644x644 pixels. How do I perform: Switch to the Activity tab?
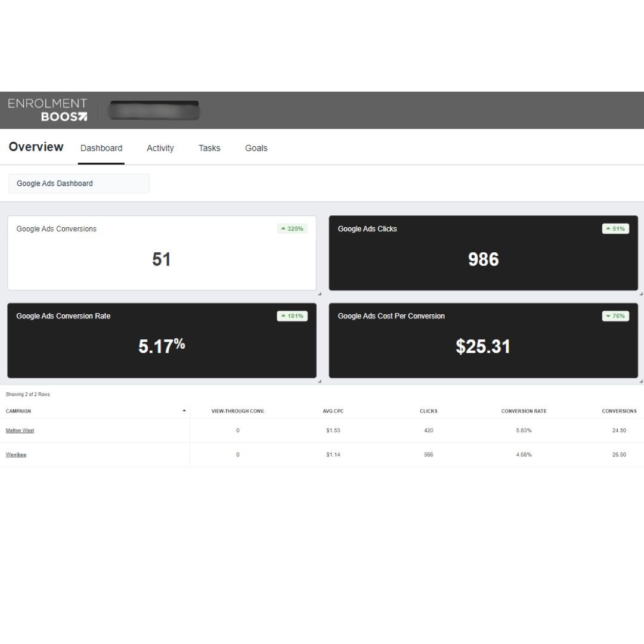click(x=160, y=148)
